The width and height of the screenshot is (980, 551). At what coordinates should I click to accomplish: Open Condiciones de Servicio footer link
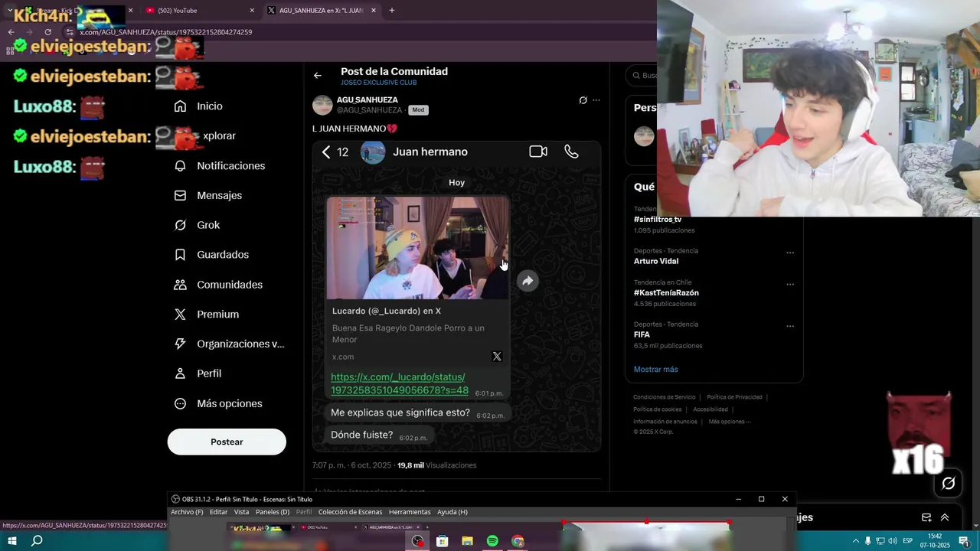665,397
